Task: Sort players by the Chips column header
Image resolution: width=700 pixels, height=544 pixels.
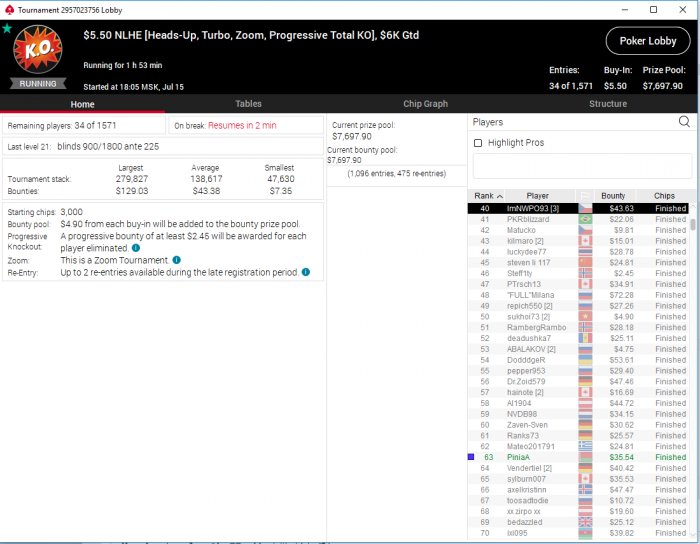Action: click(x=664, y=196)
